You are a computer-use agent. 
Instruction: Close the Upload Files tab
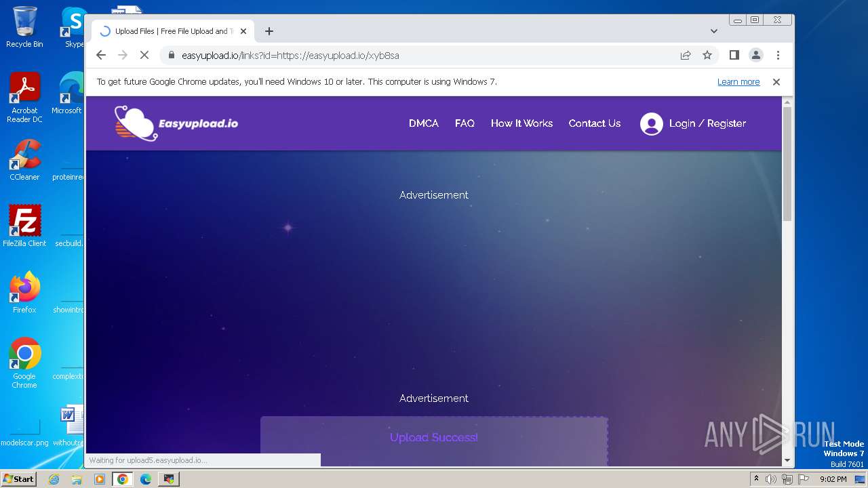click(243, 31)
